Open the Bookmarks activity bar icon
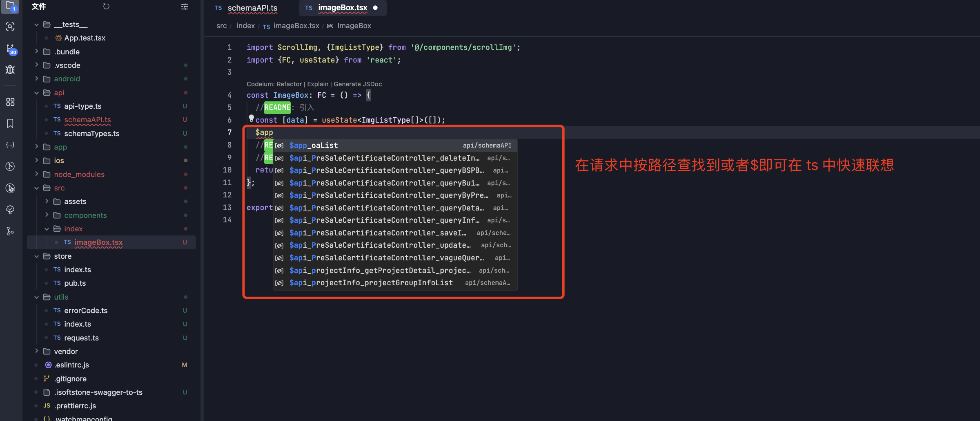Screen dimensions: 980x421 (10, 123)
